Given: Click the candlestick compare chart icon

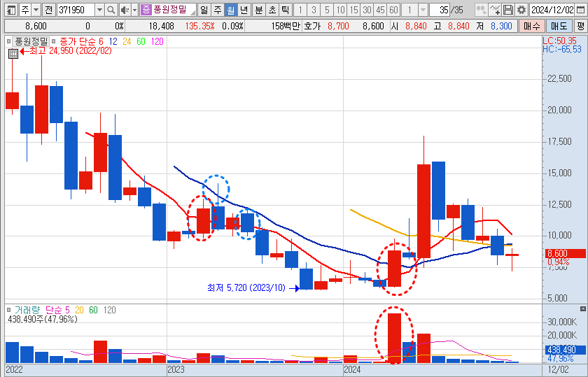Looking at the screenshot, I should coord(481,10).
